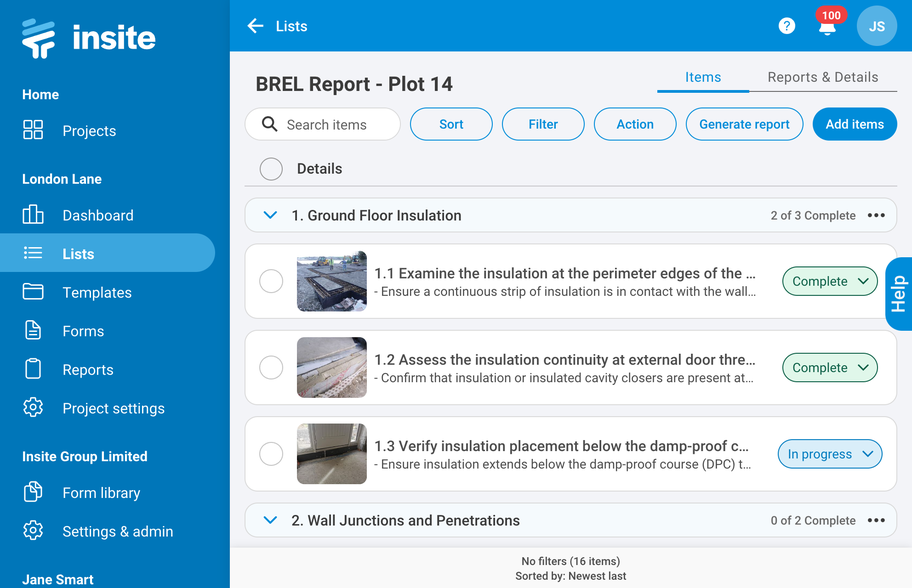Open notifications bell with 100 badge
Screen dimensions: 912x588
[827, 26]
